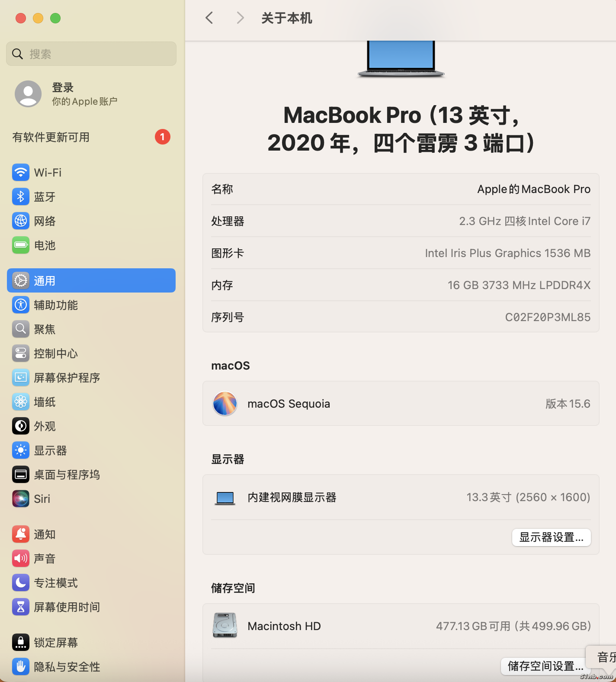Open Accessibility (辅助功能) sidebar item

56,305
